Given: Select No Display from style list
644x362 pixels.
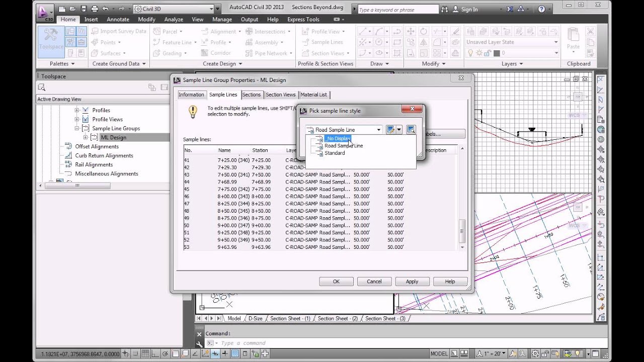Looking at the screenshot, I should point(339,138).
